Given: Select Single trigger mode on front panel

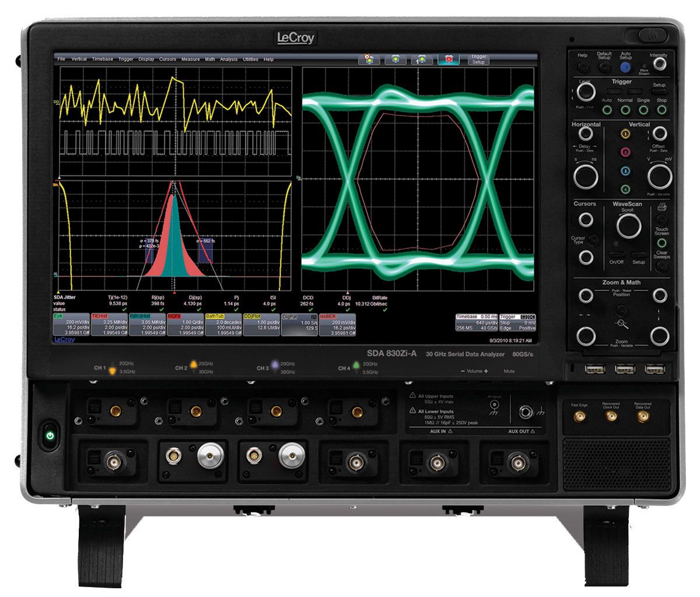Looking at the screenshot, I should [x=643, y=110].
